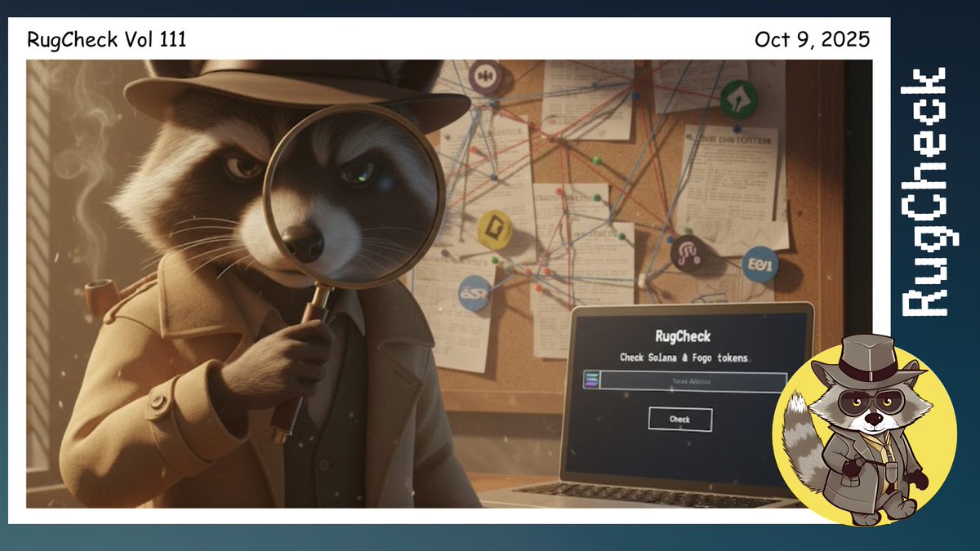Screen dimensions: 980x551
Task: Click the green pen-nib token badge on the corkboard
Action: tap(739, 100)
